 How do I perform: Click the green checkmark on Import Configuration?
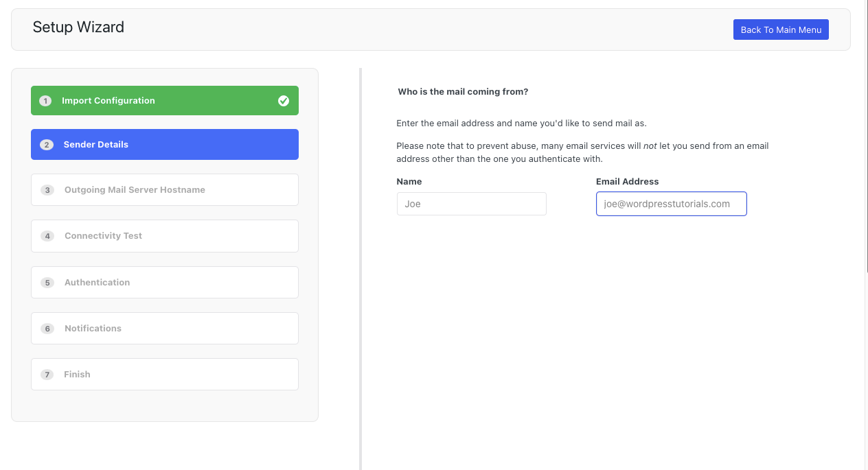coord(284,100)
